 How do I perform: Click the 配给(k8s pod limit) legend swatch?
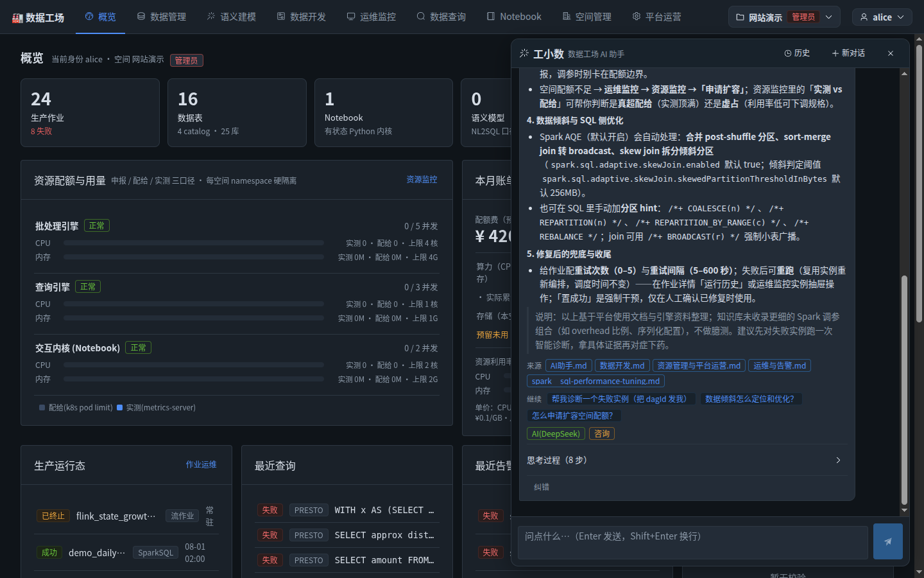pos(42,408)
